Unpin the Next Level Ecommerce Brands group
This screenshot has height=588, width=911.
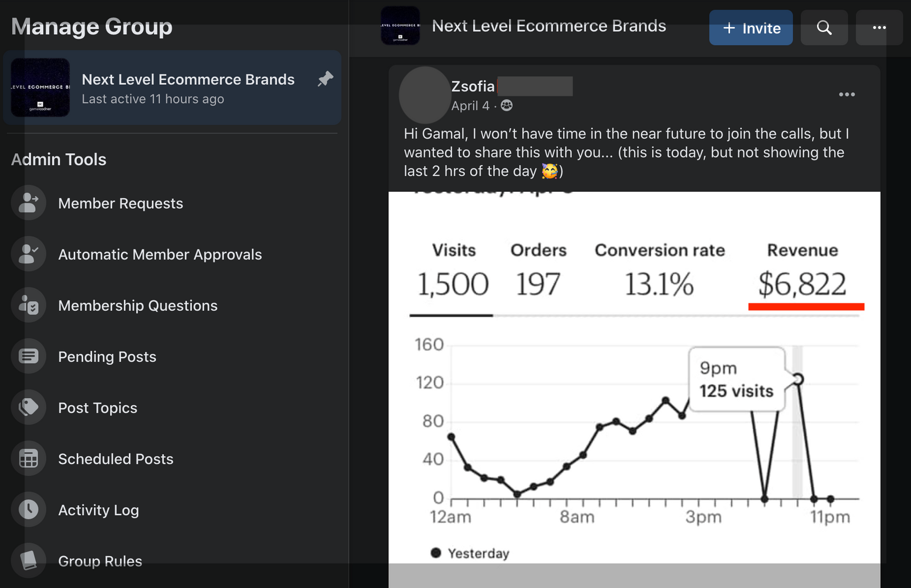[325, 79]
